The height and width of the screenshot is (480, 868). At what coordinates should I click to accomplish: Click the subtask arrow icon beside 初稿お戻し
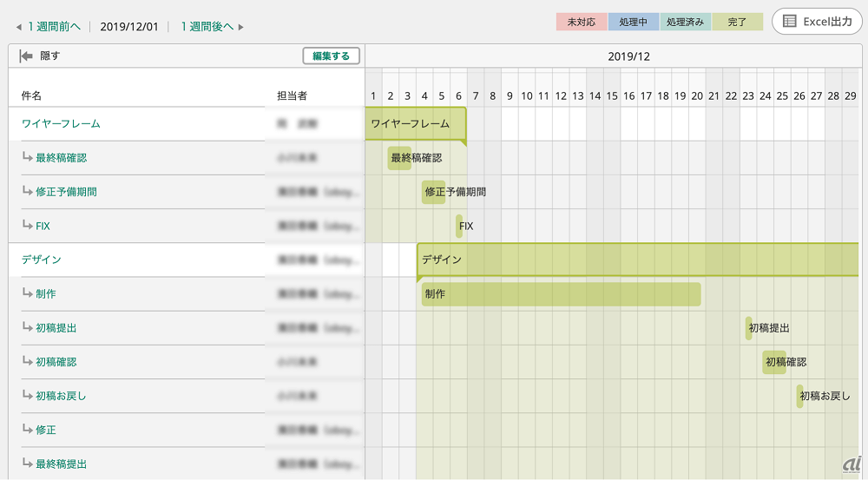(x=27, y=395)
